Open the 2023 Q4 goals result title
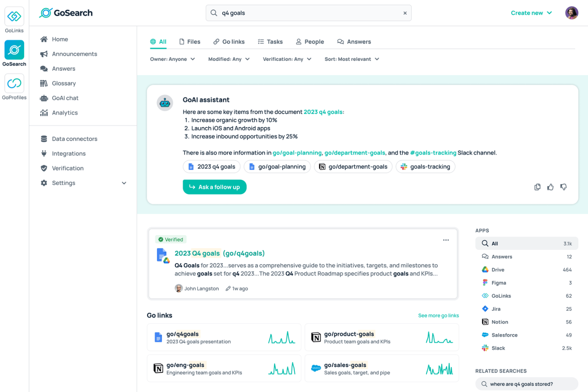 pyautogui.click(x=220, y=253)
